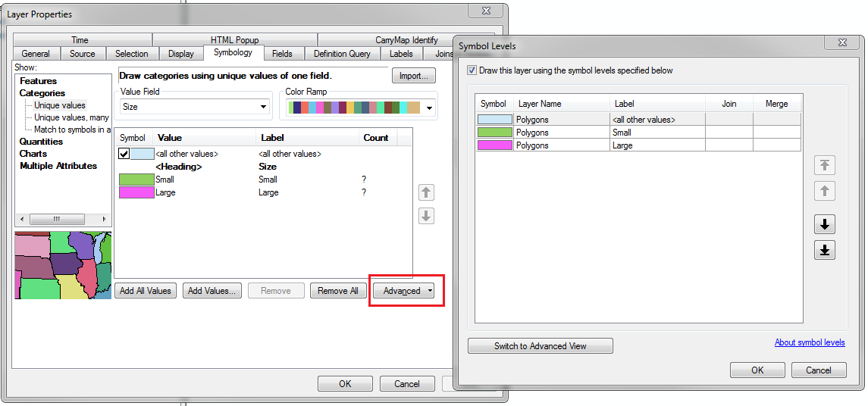Move selected value down in Symbology list

427,216
